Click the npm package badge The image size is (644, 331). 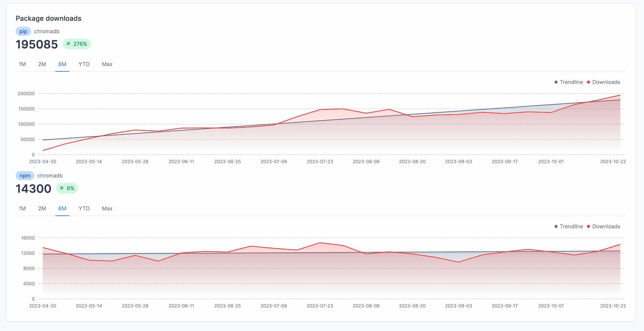point(25,176)
